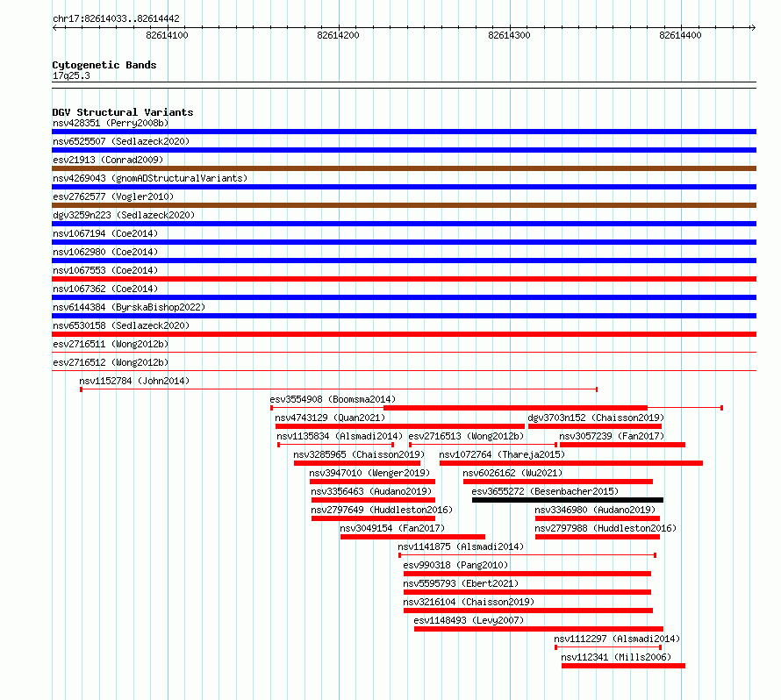Image resolution: width=781 pixels, height=700 pixels.
Task: Open the esv21913 (Conrad2009) variant label
Action: coord(108,160)
